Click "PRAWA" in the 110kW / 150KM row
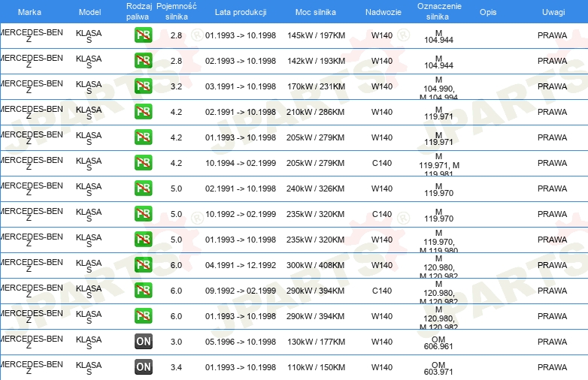The width and height of the screenshot is (588, 380). tap(552, 367)
